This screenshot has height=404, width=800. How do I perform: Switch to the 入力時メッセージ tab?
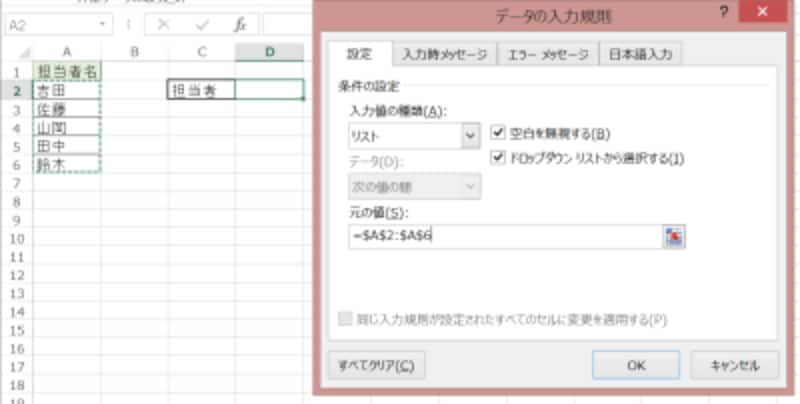click(444, 55)
